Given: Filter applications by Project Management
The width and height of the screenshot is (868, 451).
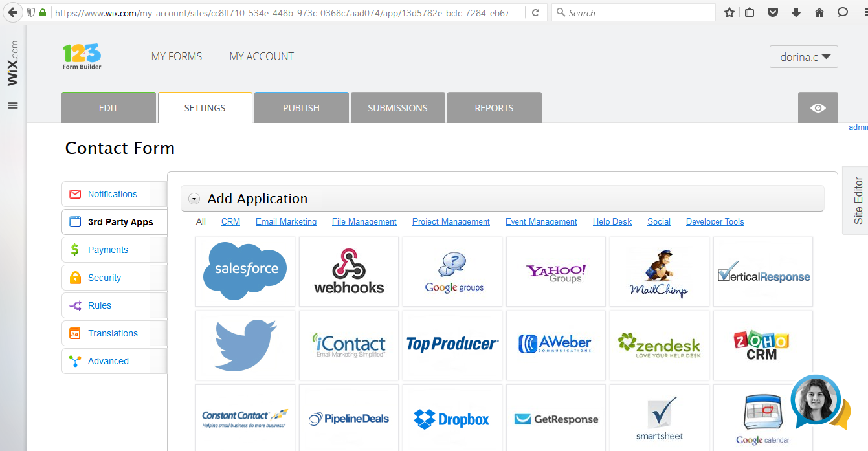Looking at the screenshot, I should pos(451,221).
